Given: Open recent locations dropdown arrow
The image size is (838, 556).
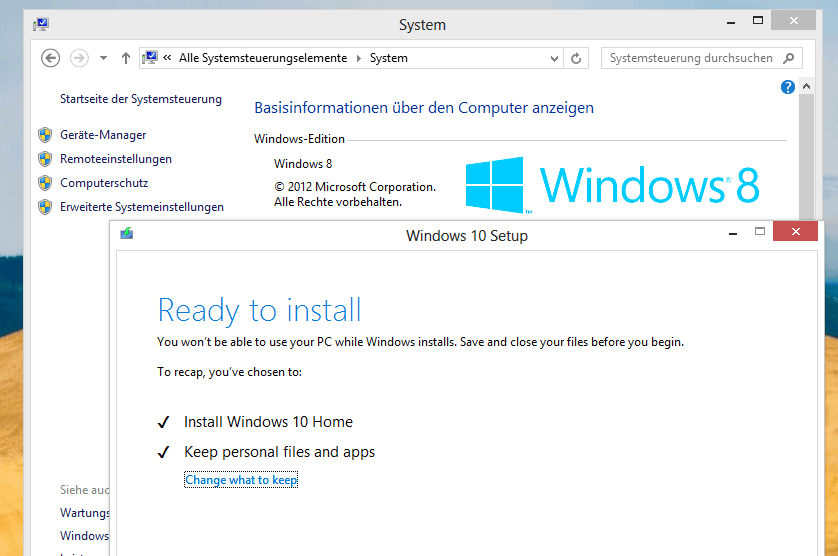Looking at the screenshot, I should (x=103, y=58).
